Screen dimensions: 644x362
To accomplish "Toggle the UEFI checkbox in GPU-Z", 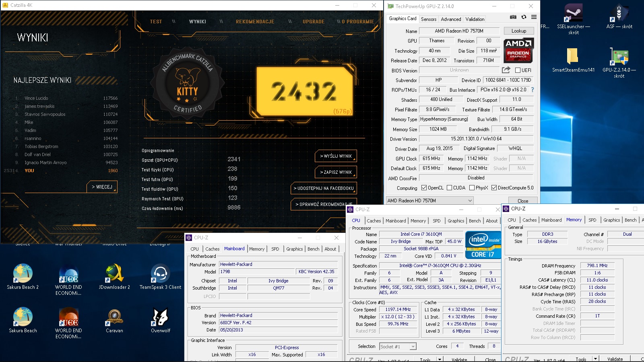I will coord(518,70).
